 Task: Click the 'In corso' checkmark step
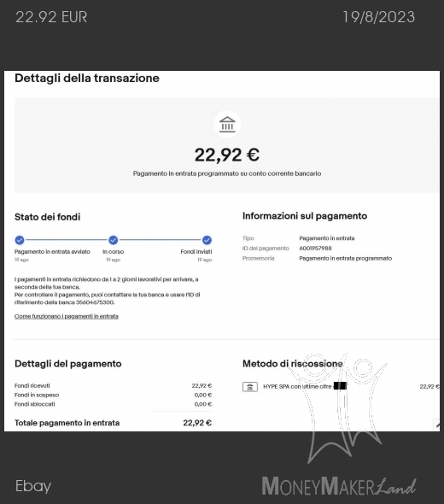point(113,240)
